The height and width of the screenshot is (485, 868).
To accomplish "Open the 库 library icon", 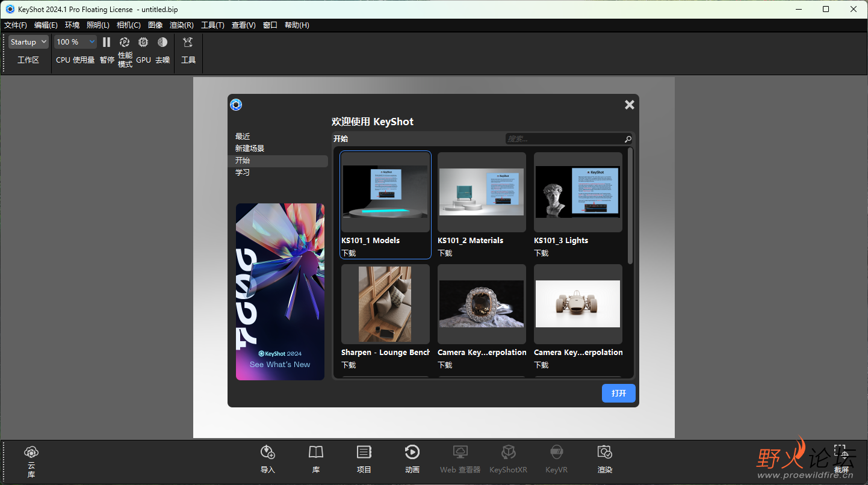I will point(316,452).
